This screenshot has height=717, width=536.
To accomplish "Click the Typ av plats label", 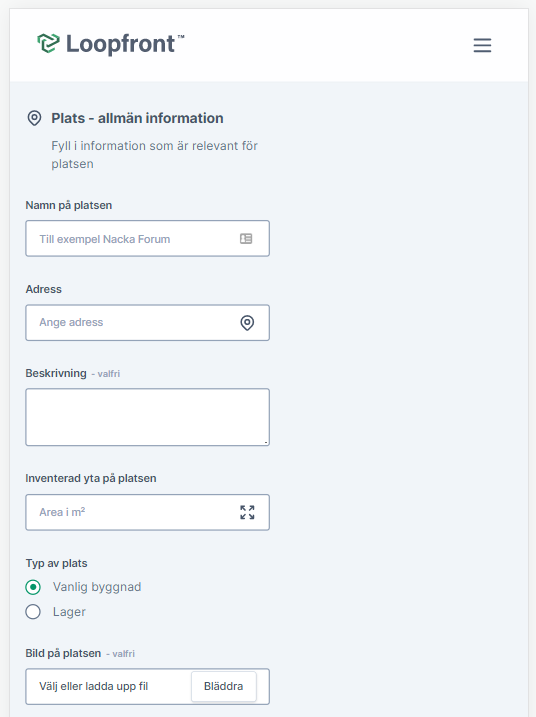I will coord(56,563).
